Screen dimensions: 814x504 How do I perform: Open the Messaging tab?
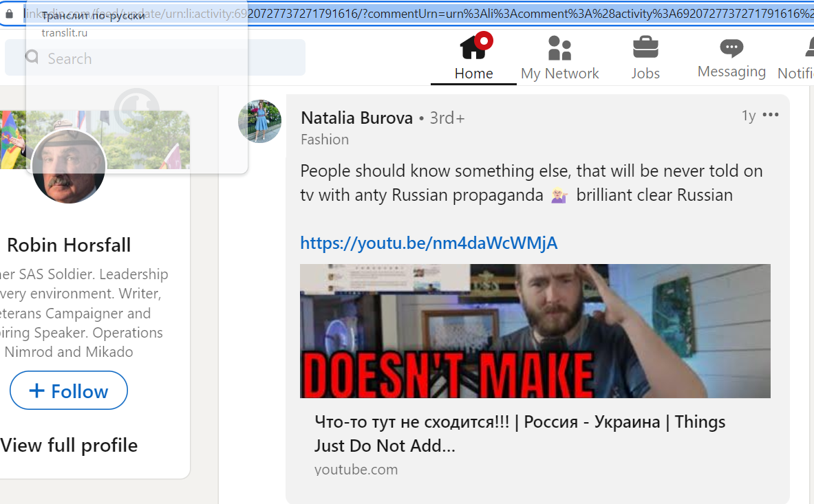point(731,58)
